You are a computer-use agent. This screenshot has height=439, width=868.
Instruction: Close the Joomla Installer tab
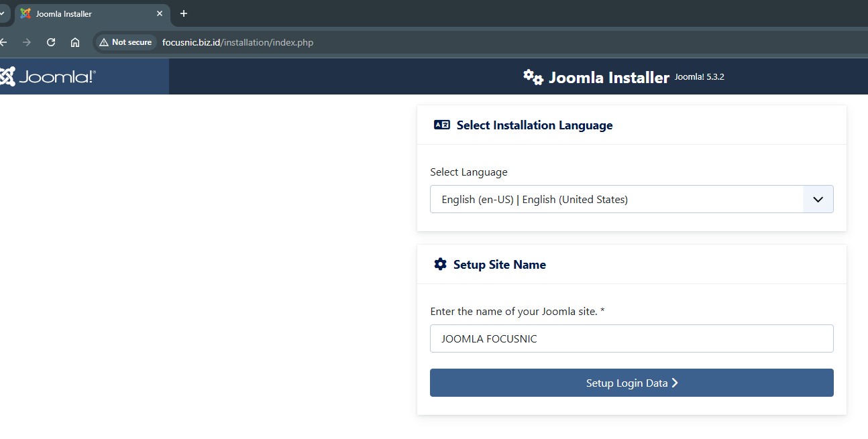click(160, 13)
